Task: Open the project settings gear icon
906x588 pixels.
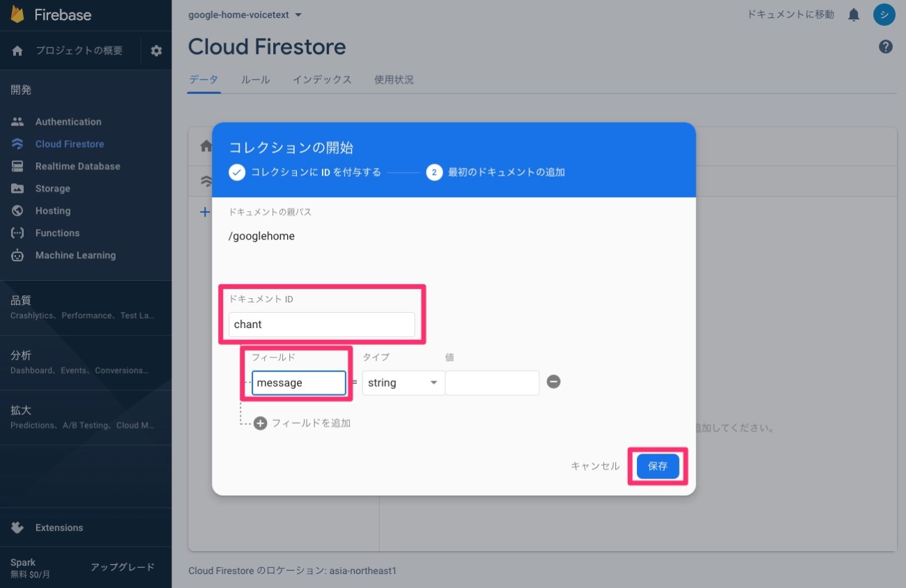Action: point(156,51)
